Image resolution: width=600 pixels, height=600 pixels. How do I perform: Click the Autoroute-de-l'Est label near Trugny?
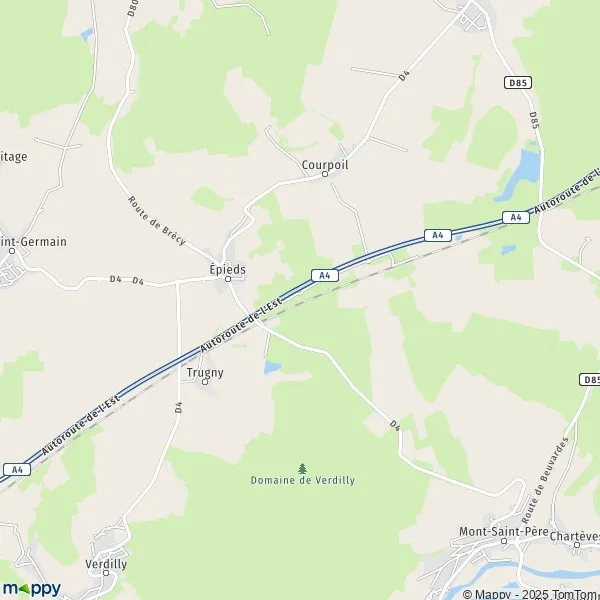pos(241,324)
